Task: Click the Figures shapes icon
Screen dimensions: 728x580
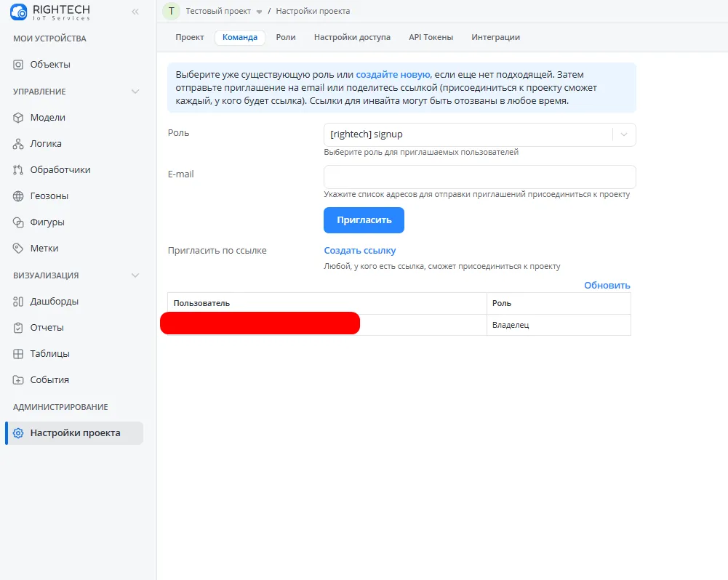Action: pos(19,222)
